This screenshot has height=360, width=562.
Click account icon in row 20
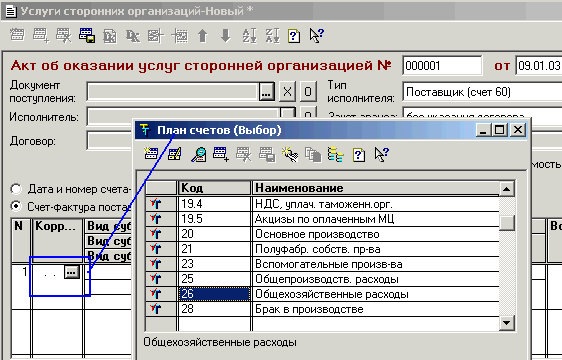tap(156, 234)
